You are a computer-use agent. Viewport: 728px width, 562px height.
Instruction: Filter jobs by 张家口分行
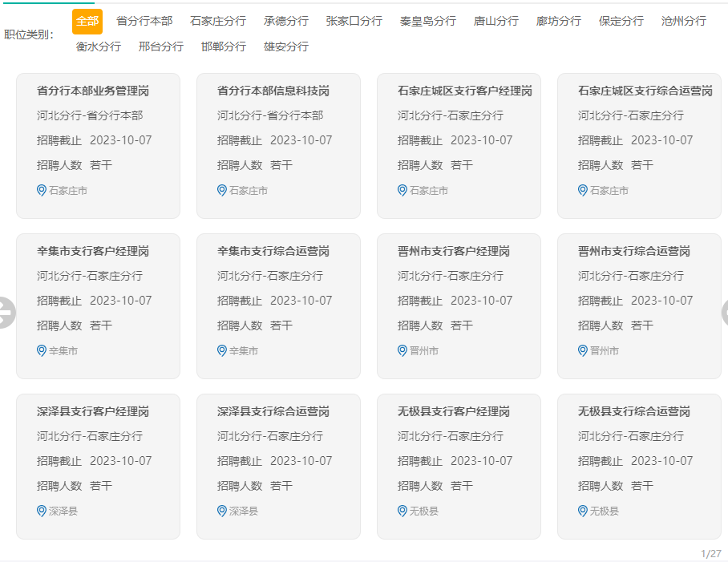354,22
